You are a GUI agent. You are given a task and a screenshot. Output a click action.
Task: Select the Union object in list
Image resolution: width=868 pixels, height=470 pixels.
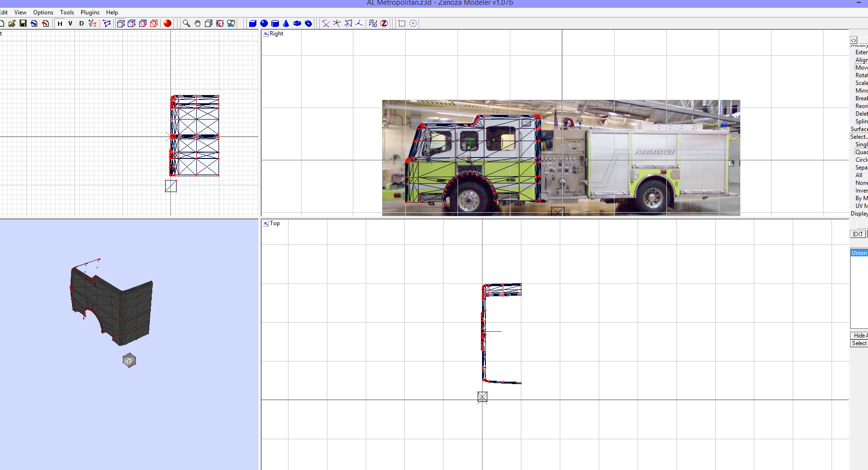859,253
